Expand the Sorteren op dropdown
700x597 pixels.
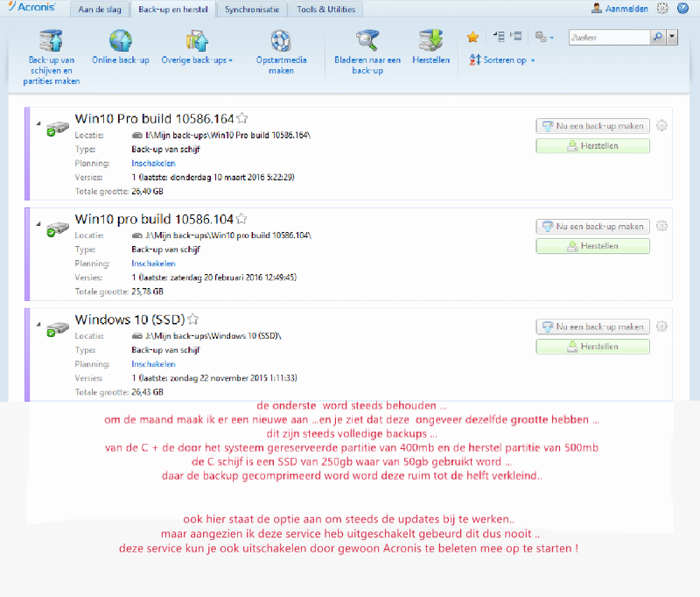click(503, 60)
